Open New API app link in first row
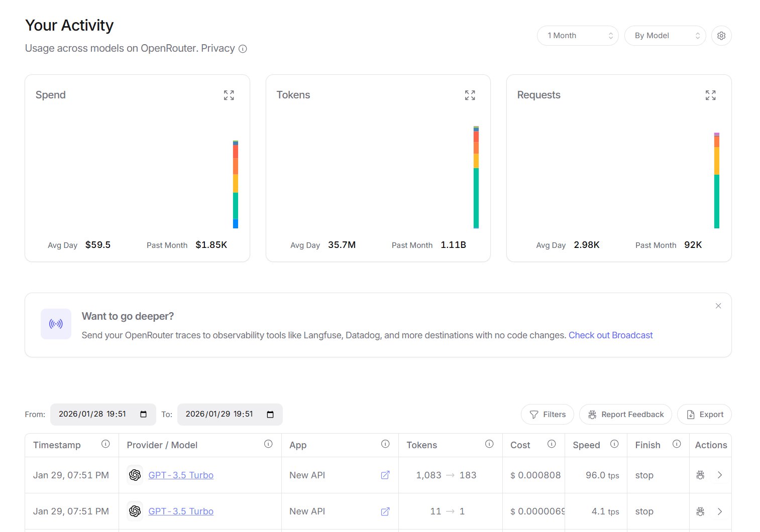760x532 pixels. tap(385, 475)
